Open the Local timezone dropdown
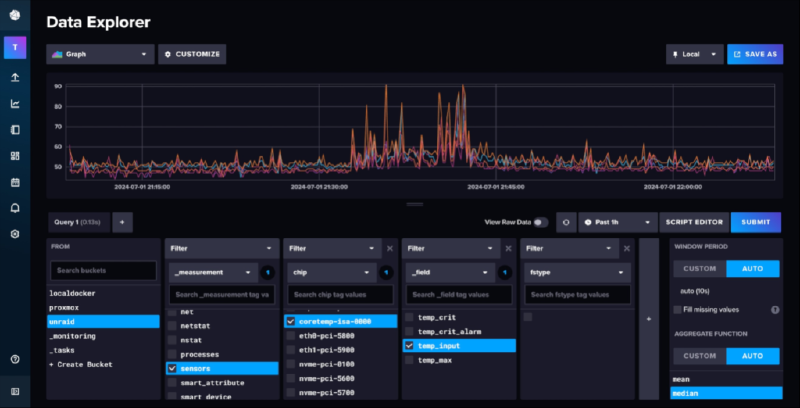800x408 pixels. (694, 54)
